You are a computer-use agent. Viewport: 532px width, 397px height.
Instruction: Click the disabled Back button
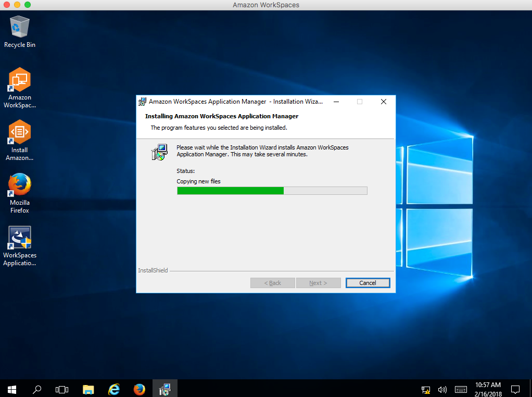pyautogui.click(x=272, y=282)
